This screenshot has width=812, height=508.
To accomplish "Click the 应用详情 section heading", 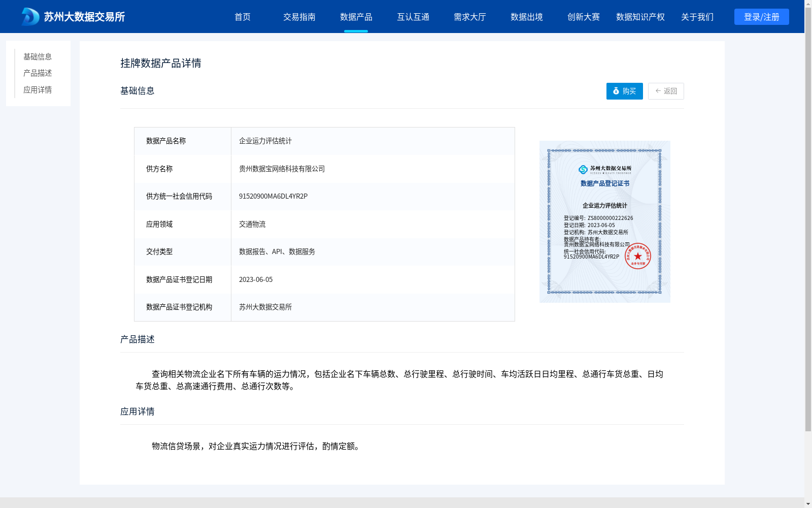I will pyautogui.click(x=138, y=411).
